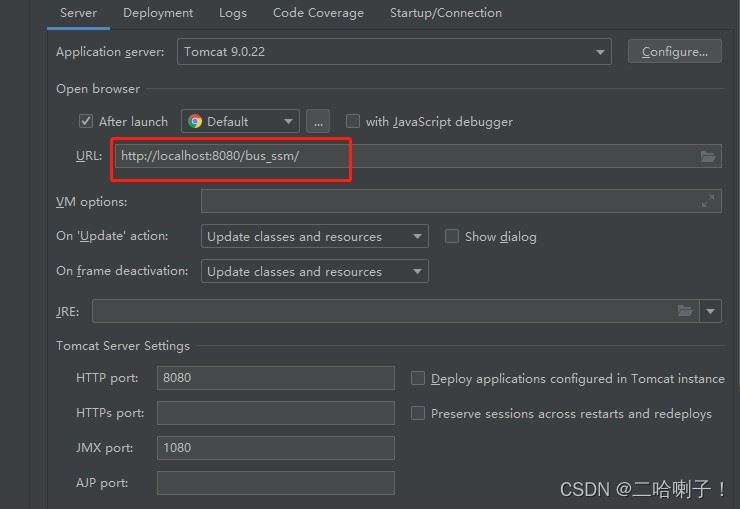Open the Application server dropdown
Image resolution: width=740 pixels, height=509 pixels.
point(394,51)
